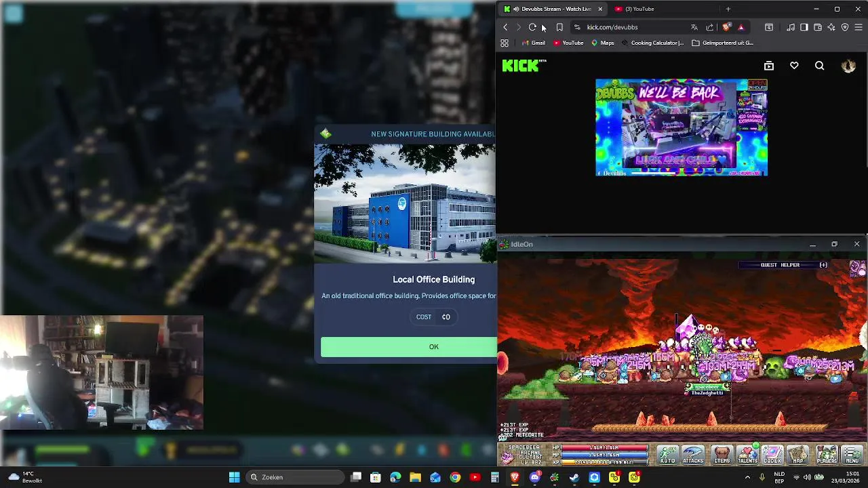Expand the Geïmporteerd bookmarks folder
Screen dimensions: 868x488
pyautogui.click(x=723, y=43)
